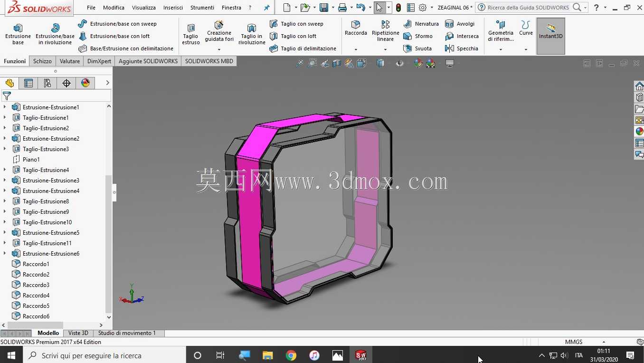Select Estrusione/base in rivoluzione tool
The height and width of the screenshot is (363, 644).
tap(55, 34)
